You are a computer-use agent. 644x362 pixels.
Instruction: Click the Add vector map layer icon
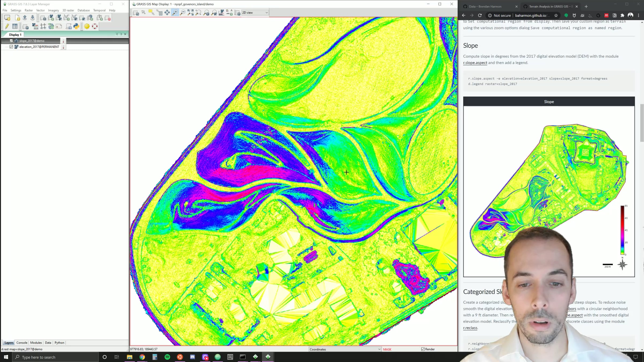67,18
